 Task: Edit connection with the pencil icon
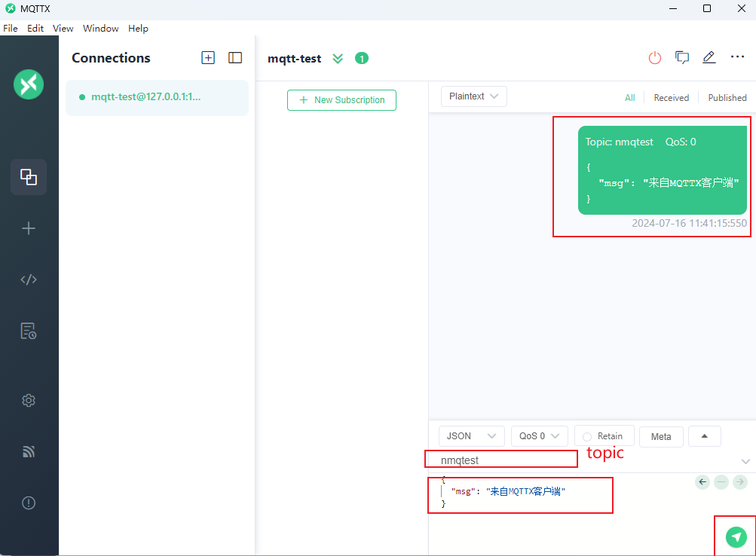709,58
